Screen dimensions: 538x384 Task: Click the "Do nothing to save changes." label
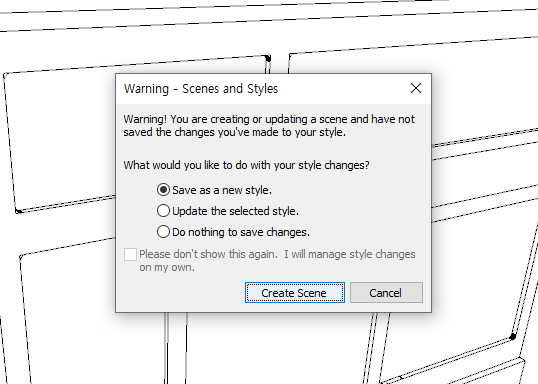tap(241, 232)
